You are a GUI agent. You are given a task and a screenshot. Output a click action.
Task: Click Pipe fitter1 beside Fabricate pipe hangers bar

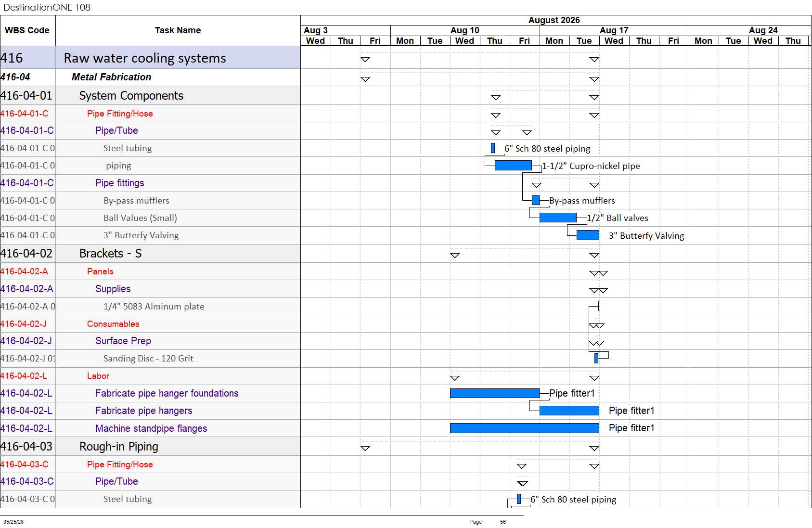pos(632,411)
